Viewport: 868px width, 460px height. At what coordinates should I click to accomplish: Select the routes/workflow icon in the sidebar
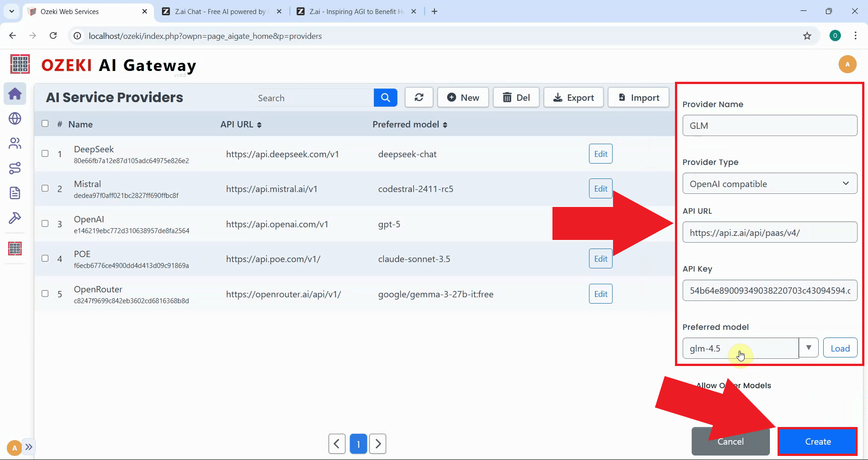pos(15,168)
